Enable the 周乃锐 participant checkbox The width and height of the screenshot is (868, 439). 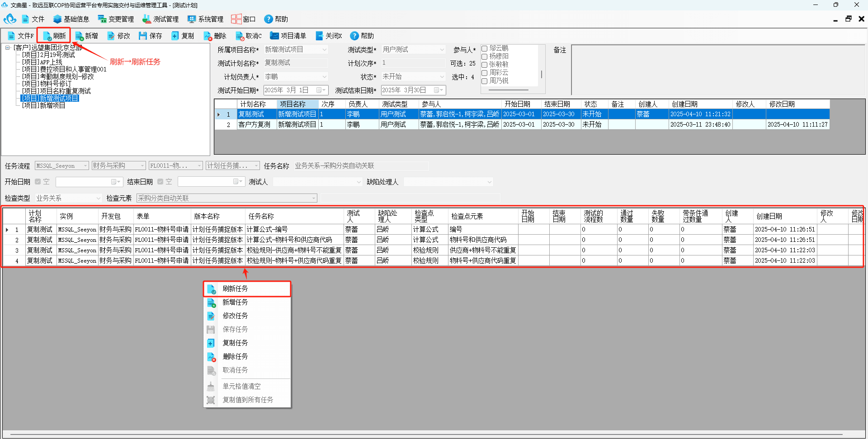coord(484,81)
